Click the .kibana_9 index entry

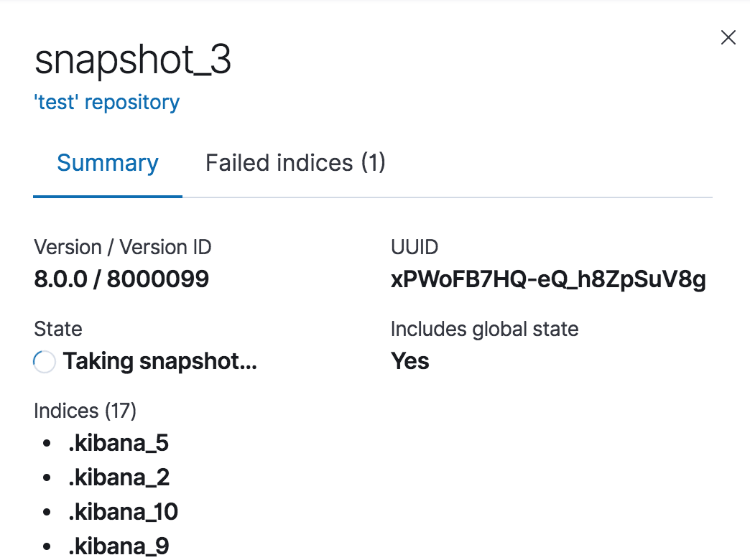(119, 546)
